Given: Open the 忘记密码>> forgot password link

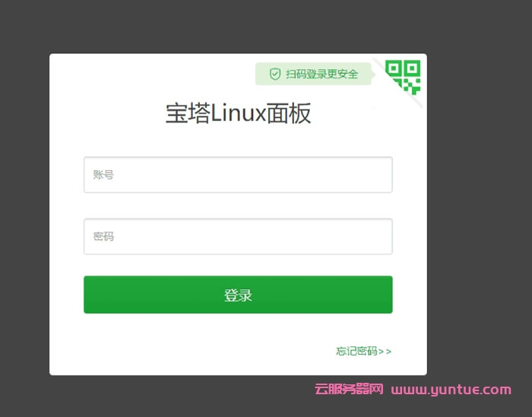Looking at the screenshot, I should (364, 351).
